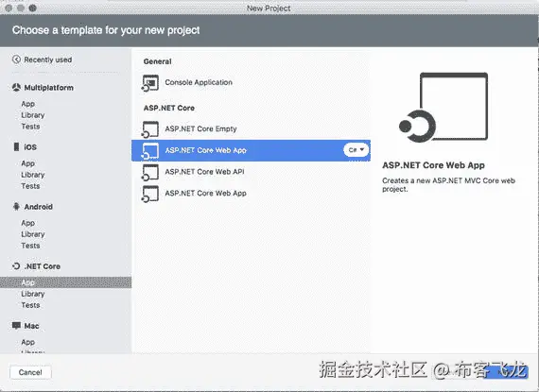Click 'Choose a template for your new project' header
Image resolution: width=539 pixels, height=392 pixels.
(x=106, y=30)
